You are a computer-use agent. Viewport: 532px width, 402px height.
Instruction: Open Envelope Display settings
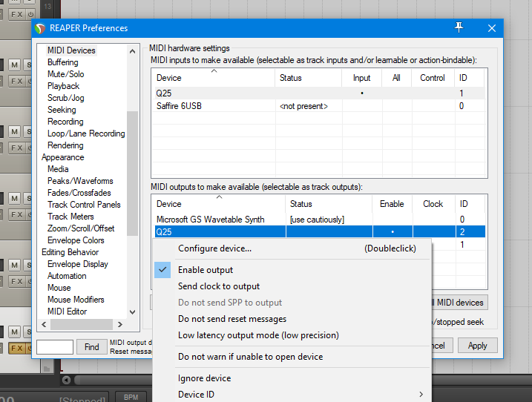78,264
